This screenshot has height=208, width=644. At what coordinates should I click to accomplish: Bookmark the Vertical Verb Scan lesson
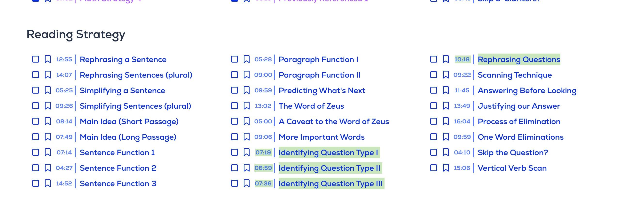click(x=446, y=168)
